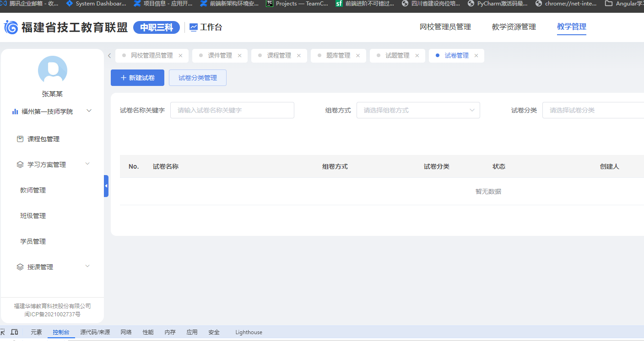644x341 pixels.
Task: Close the 课件管理 tab
Action: pyautogui.click(x=239, y=56)
